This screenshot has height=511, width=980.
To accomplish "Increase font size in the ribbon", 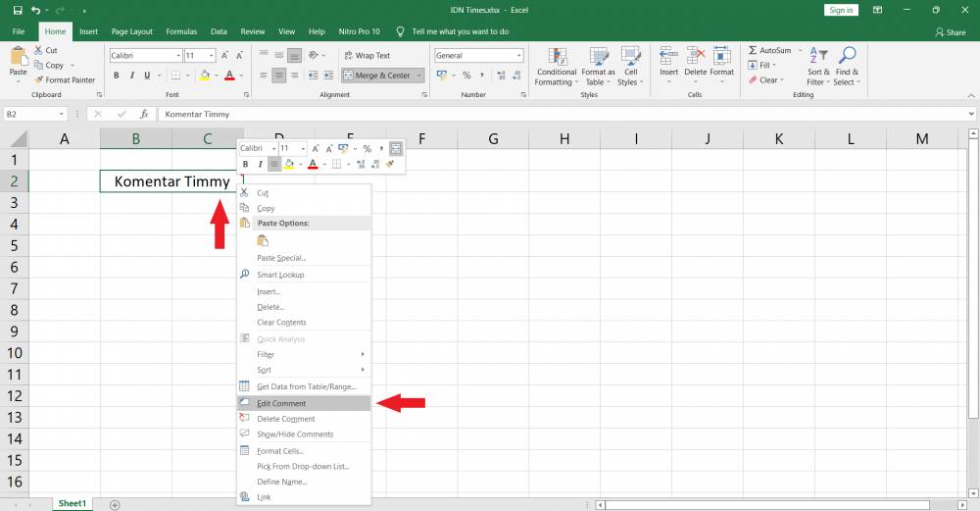I will (x=225, y=56).
